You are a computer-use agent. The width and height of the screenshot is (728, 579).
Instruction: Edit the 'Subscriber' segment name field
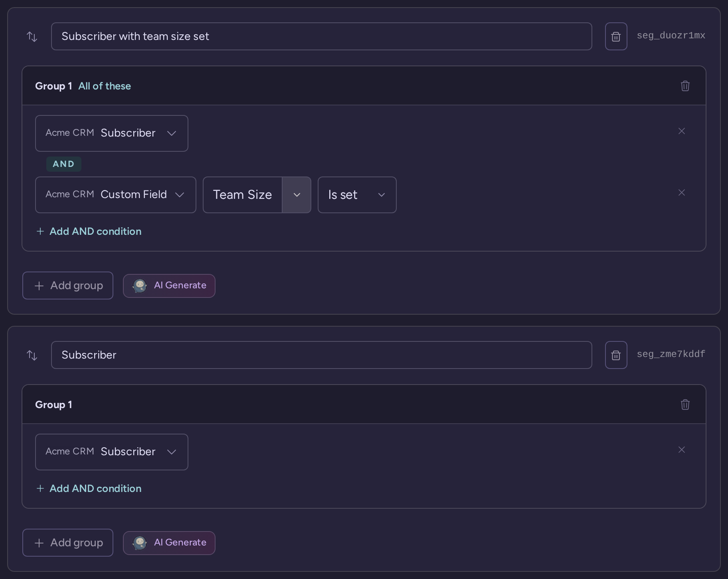tap(321, 355)
